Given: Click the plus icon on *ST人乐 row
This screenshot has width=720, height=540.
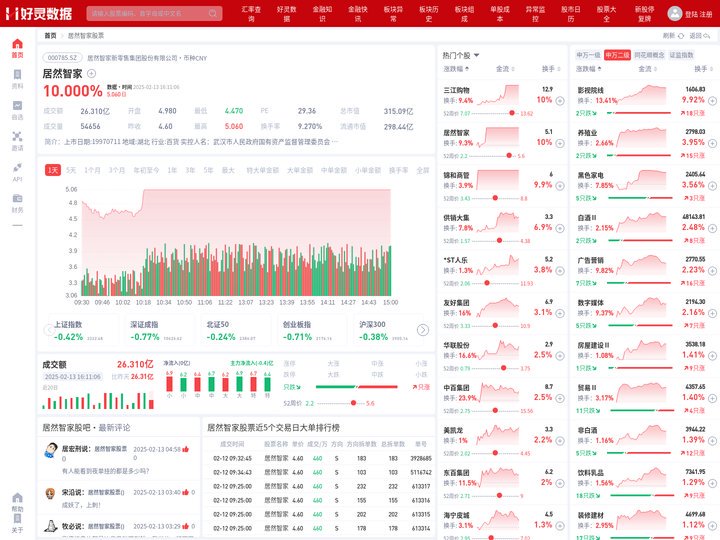Looking at the screenshot, I should click(x=560, y=271).
